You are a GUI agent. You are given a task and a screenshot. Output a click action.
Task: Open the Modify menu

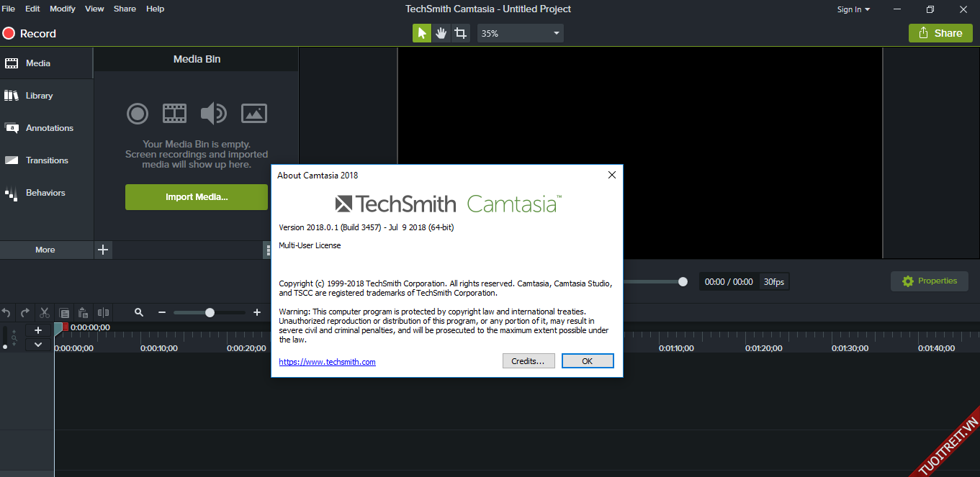(x=63, y=9)
